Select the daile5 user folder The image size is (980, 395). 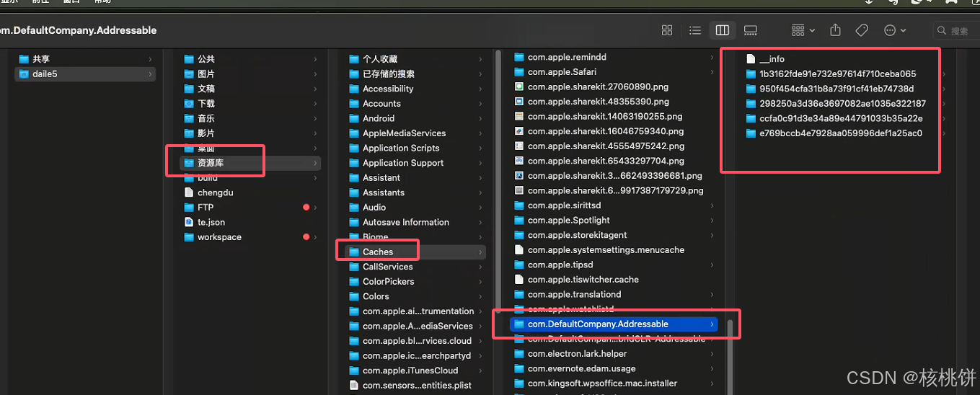pyautogui.click(x=85, y=74)
